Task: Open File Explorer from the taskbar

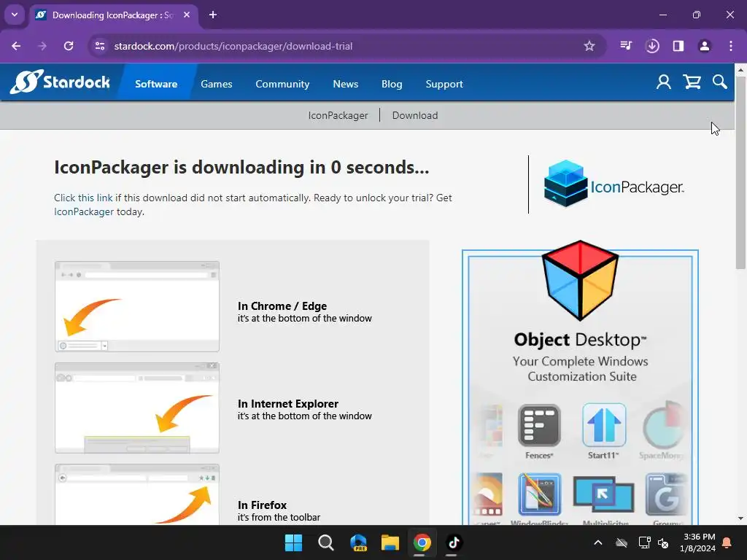Action: [x=390, y=542]
